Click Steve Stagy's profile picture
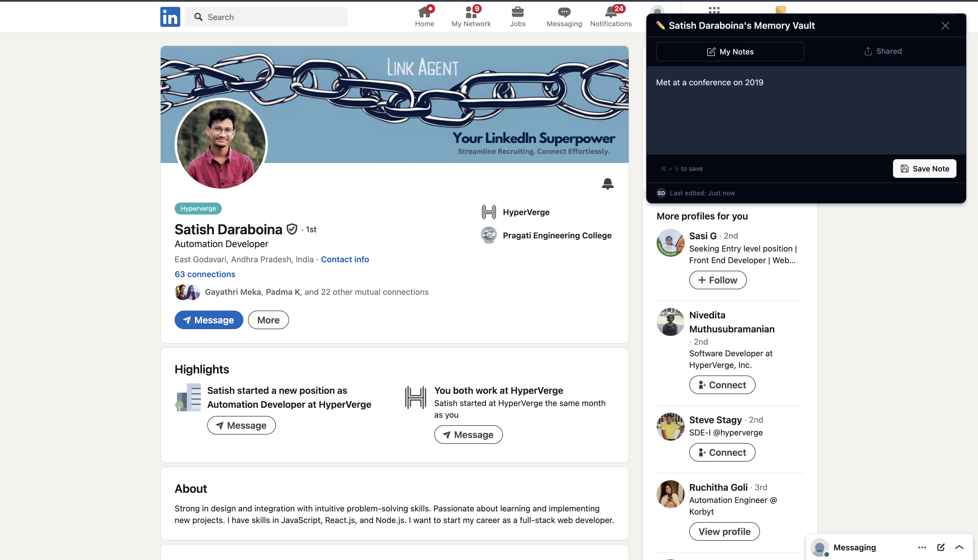Viewport: 978px width, 560px height. click(x=670, y=426)
